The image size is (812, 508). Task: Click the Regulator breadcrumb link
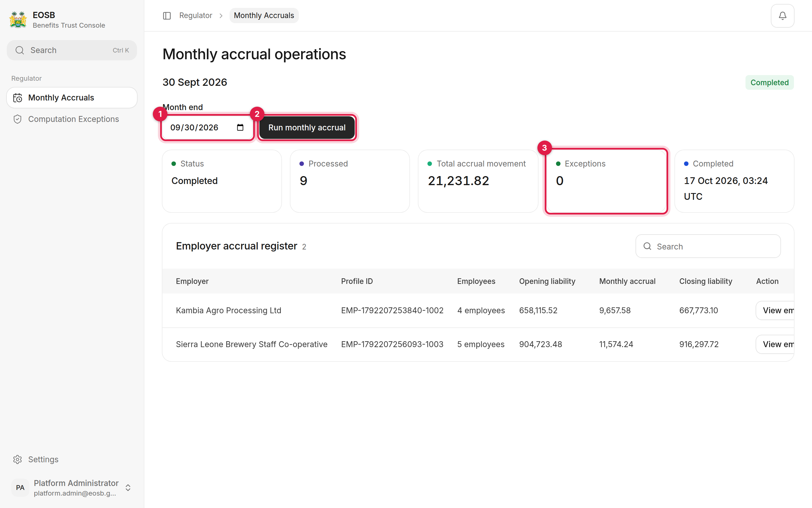coord(196,16)
